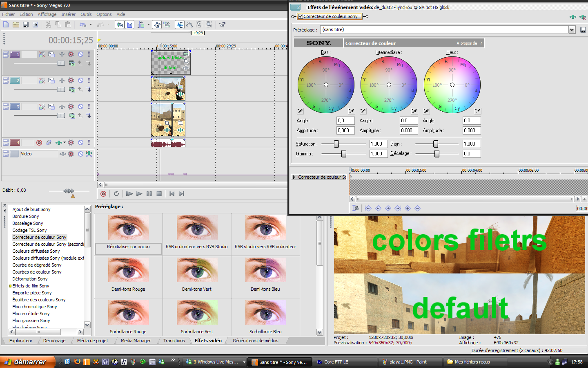This screenshot has width=588, height=368.
Task: Select the Normal Edit tool
Action: coord(180,25)
